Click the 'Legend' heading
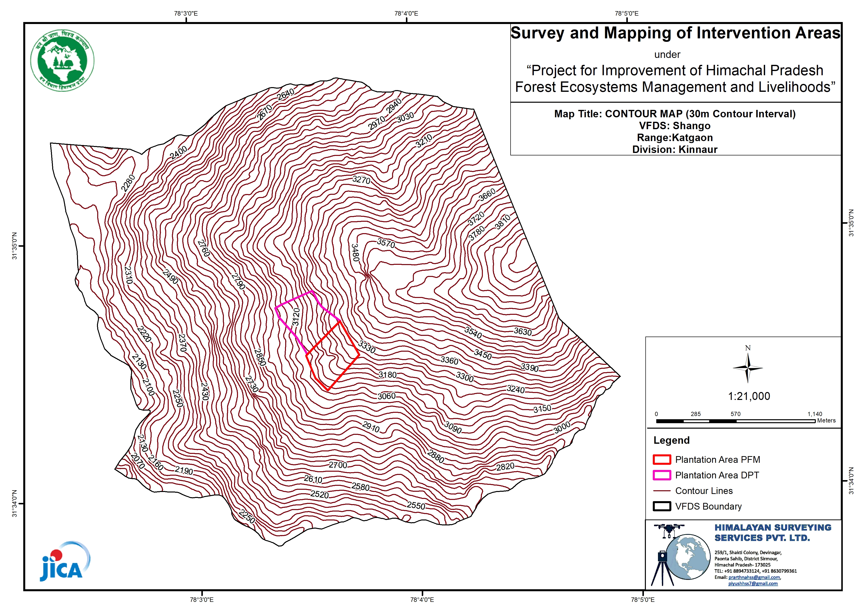The width and height of the screenshot is (868, 614). [671, 440]
